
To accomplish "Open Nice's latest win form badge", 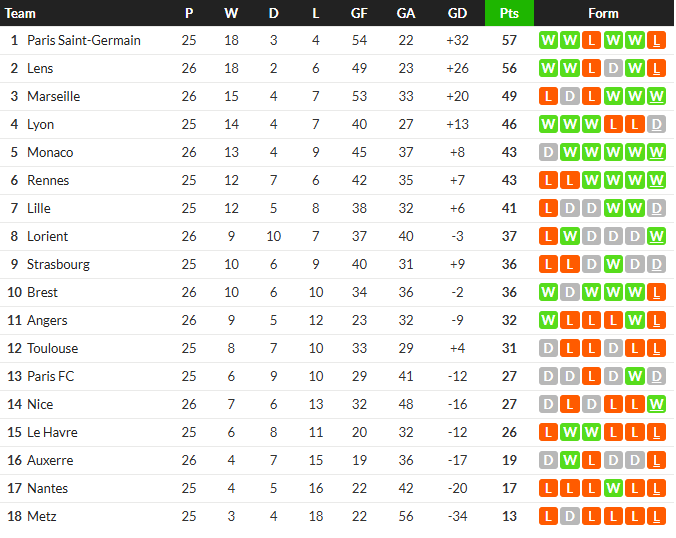I will click(x=656, y=404).
